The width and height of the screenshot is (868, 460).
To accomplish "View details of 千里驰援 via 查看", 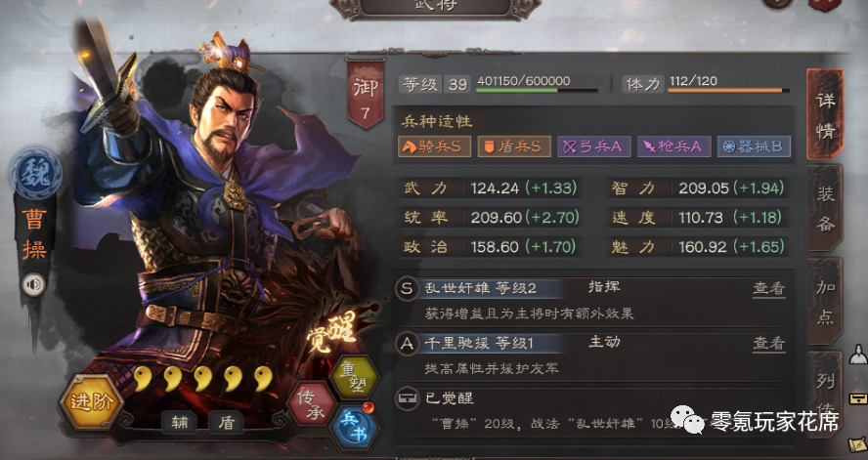I will tap(769, 344).
